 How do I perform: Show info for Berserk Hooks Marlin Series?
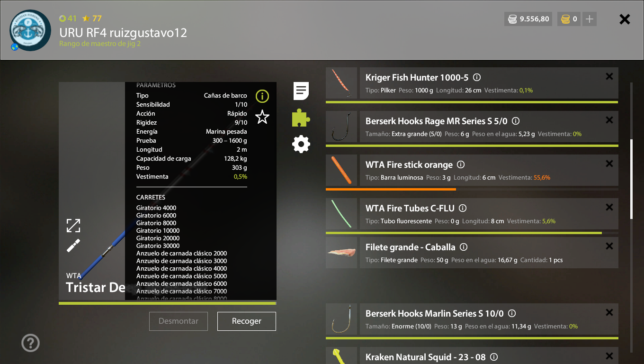coord(512,313)
